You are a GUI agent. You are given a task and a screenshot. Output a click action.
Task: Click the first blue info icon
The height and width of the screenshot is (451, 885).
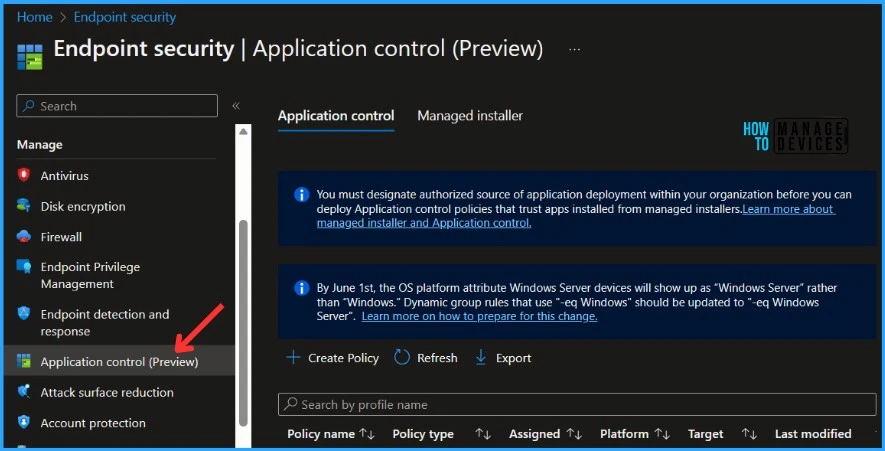tap(302, 195)
